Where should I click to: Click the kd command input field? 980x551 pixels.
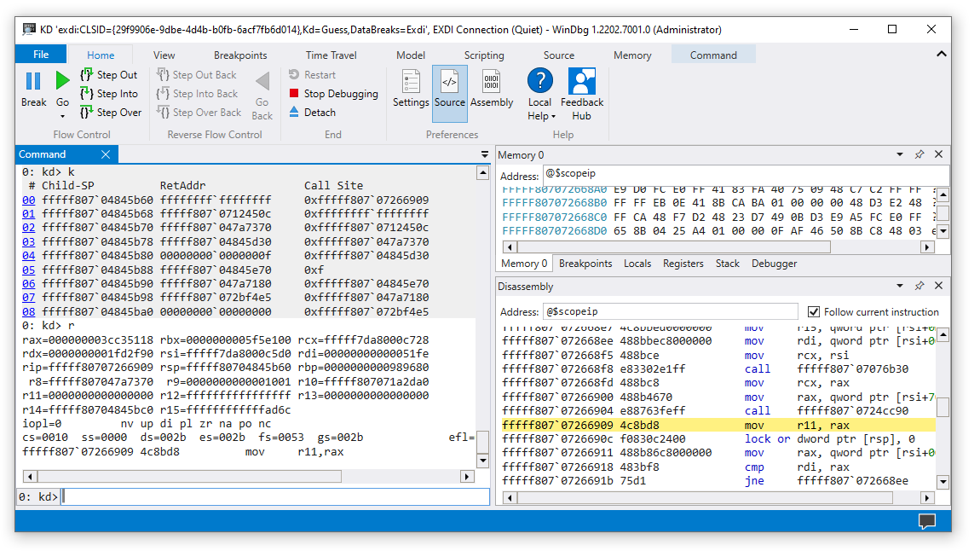256,496
